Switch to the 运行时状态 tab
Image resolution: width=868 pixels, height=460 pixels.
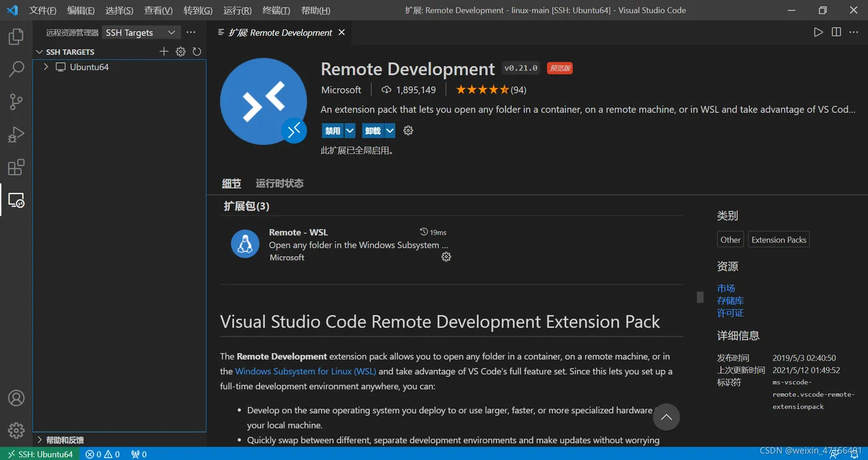click(280, 184)
